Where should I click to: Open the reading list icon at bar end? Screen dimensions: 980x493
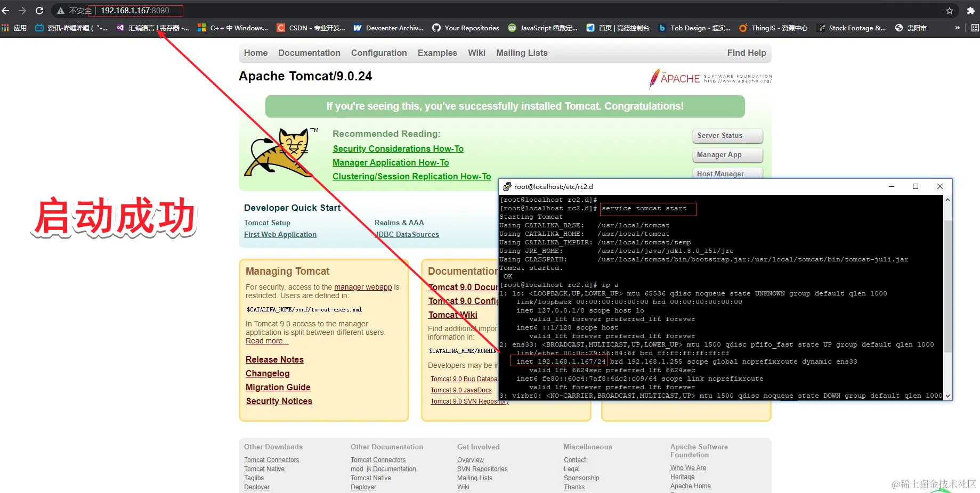point(975,28)
